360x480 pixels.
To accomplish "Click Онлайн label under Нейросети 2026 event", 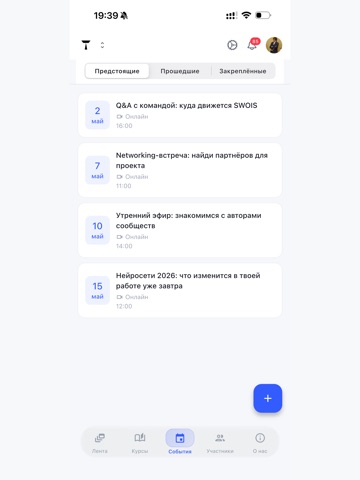I will [x=136, y=297].
